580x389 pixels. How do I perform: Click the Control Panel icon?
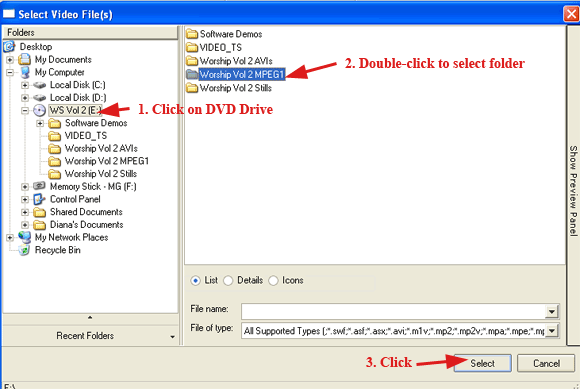(x=39, y=199)
